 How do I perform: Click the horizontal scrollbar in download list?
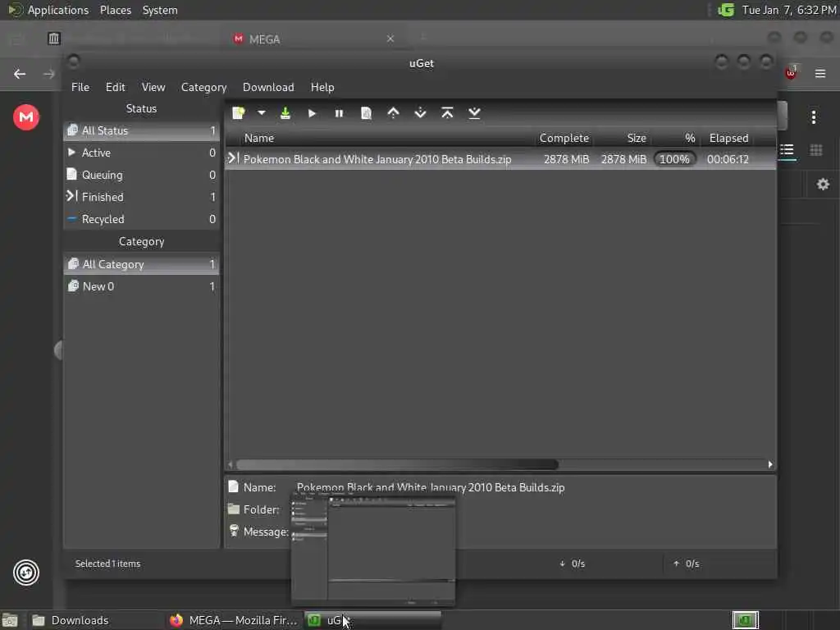point(397,464)
